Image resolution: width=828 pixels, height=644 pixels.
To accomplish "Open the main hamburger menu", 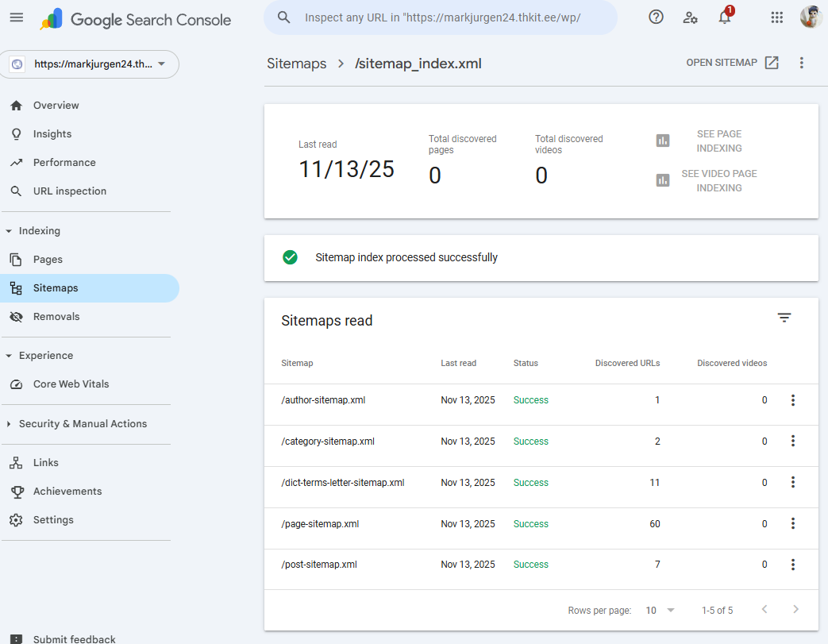I will tap(17, 17).
